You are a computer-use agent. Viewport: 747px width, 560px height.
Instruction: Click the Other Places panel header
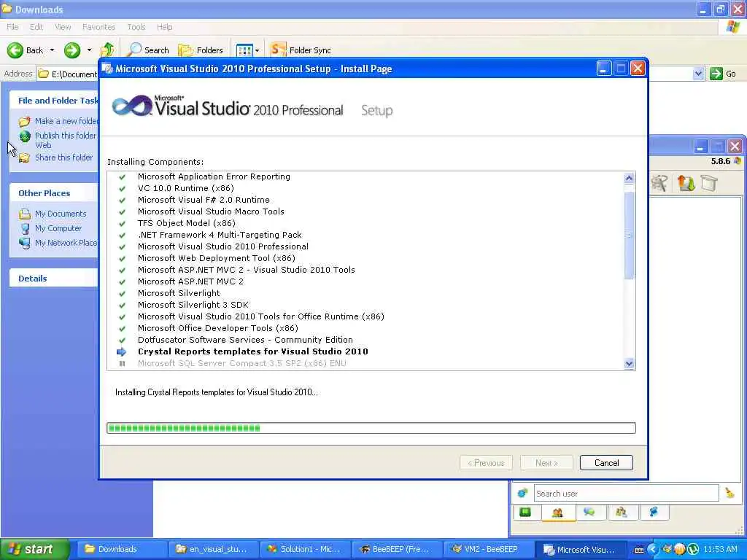[x=53, y=192]
